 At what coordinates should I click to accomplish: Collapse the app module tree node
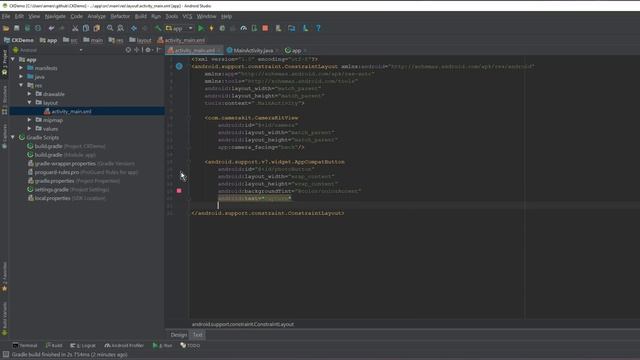13,59
